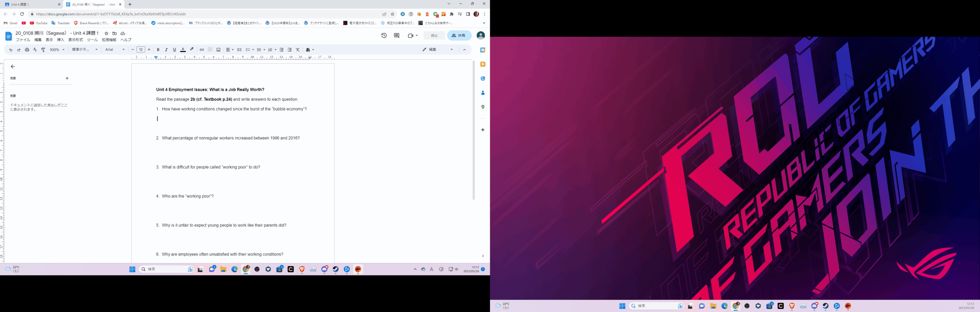
Task: Toggle underline formatting
Action: point(175,50)
